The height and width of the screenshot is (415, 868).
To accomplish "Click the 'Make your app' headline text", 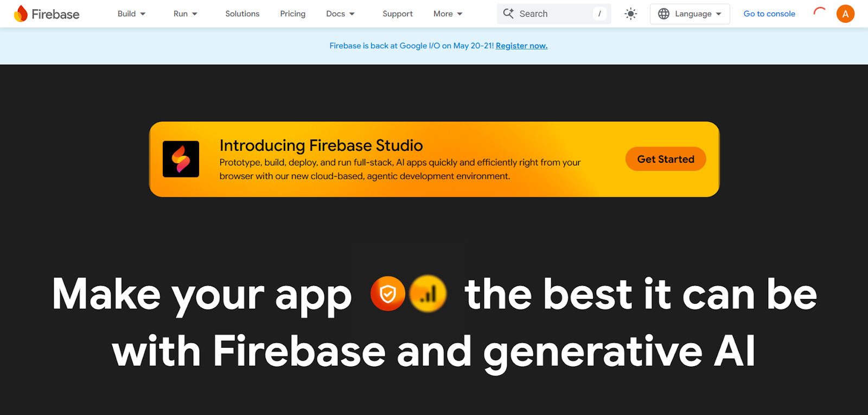I will pyautogui.click(x=202, y=296).
